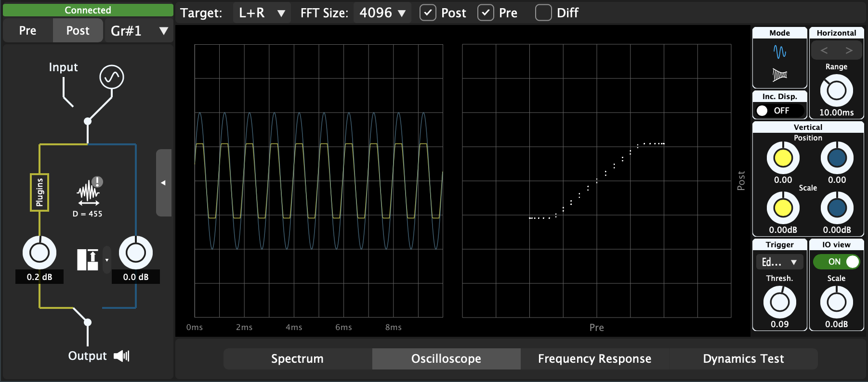Click the yellow Plugins block
The height and width of the screenshot is (382, 868).
point(39,192)
